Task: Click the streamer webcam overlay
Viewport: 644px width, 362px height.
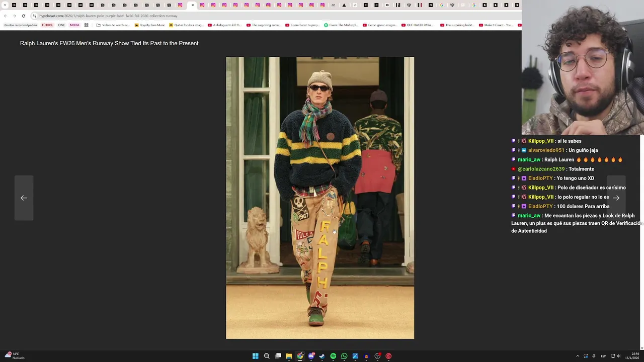Action: tap(583, 67)
